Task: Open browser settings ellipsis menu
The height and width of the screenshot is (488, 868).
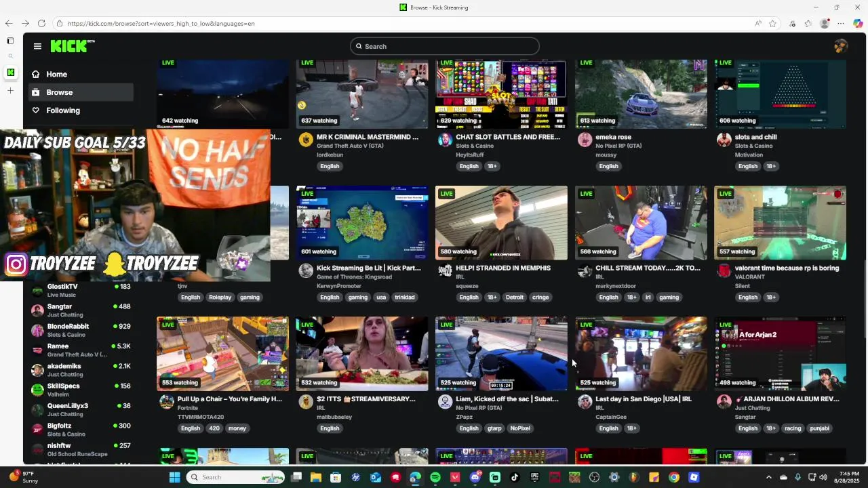Action: pos(841,23)
